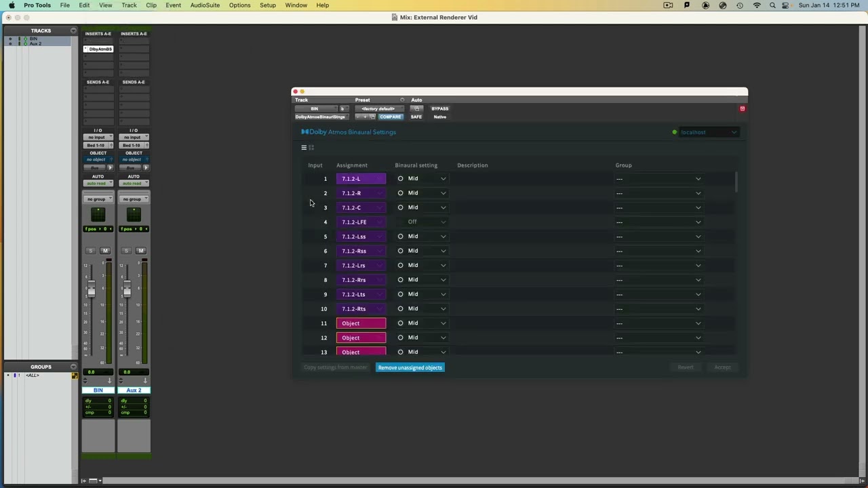
Task: Click the Aux 2 track volume fader
Action: point(127,290)
